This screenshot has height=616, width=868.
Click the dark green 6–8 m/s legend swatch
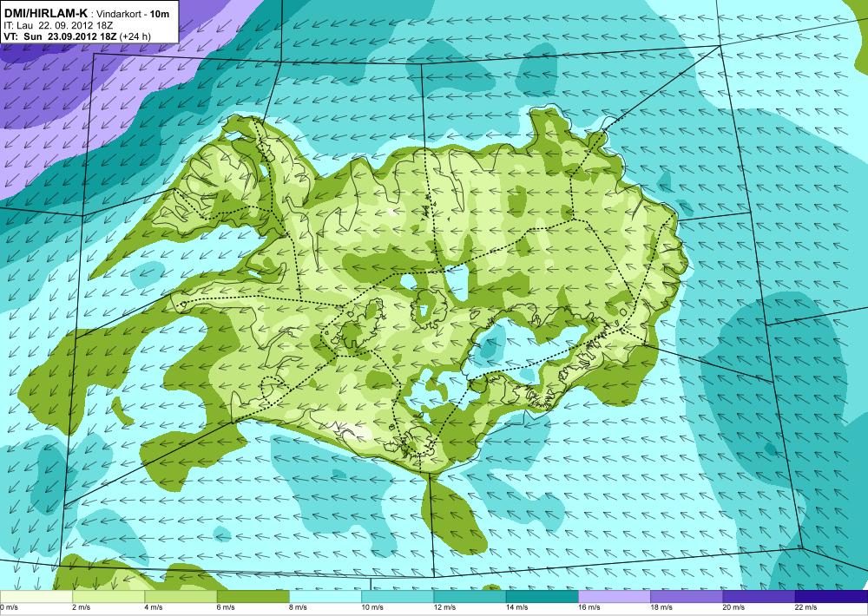point(253,597)
